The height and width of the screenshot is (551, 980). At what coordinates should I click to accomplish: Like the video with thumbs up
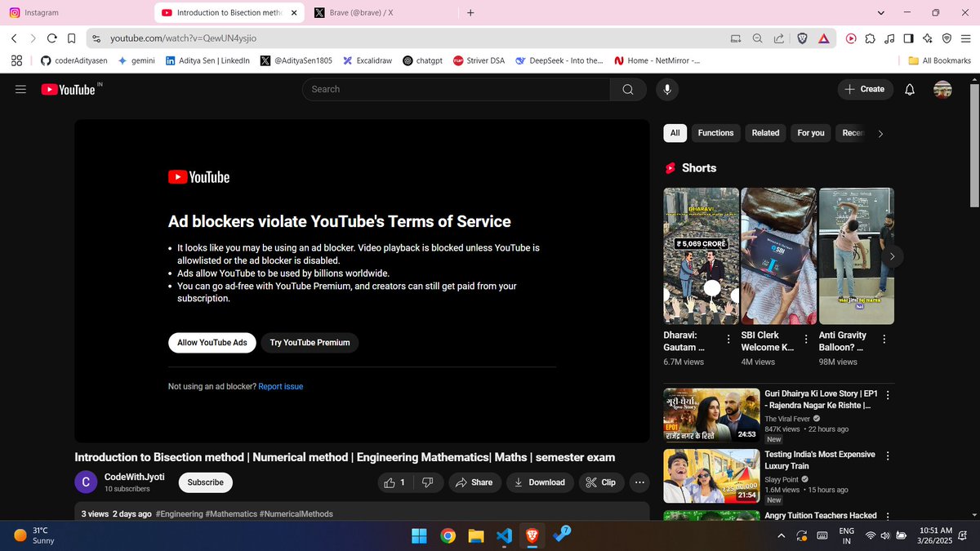(394, 482)
